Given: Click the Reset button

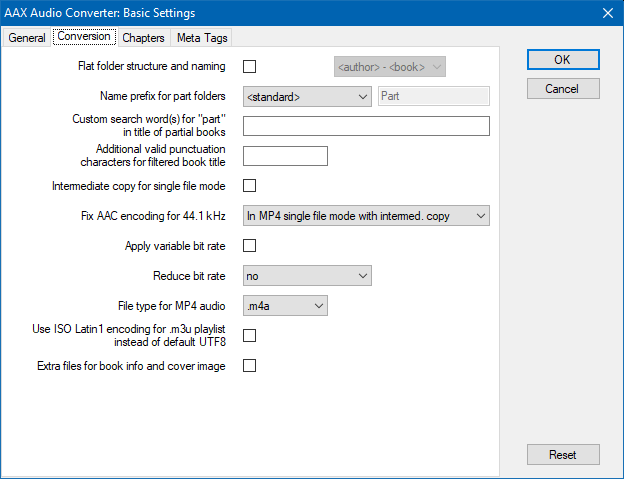Looking at the screenshot, I should [x=563, y=455].
